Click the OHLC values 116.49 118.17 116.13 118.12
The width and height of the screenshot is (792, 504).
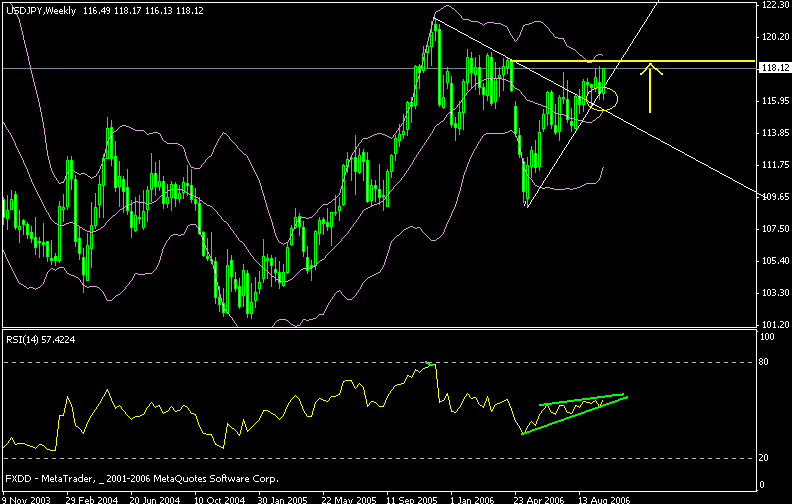pyautogui.click(x=143, y=10)
